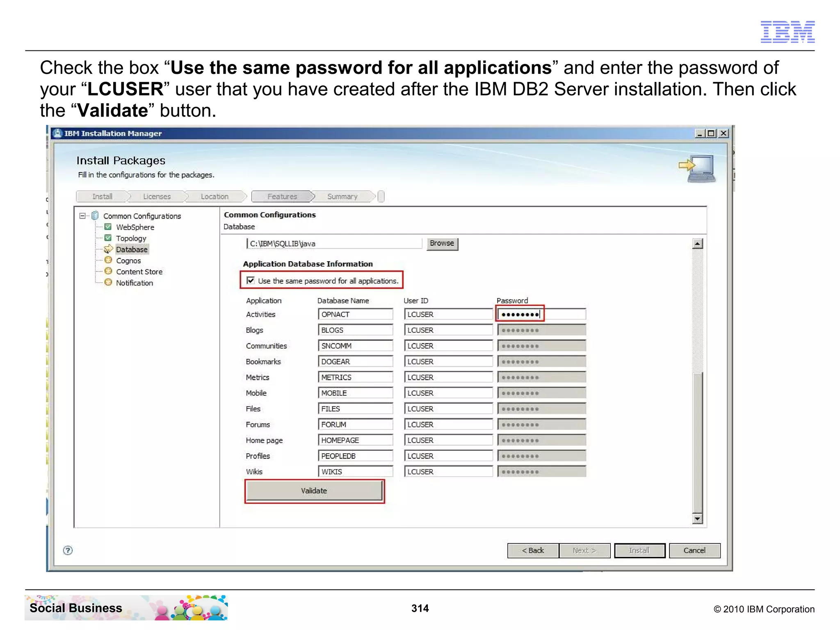Click the Notification status icon
The height and width of the screenshot is (630, 840).
[x=108, y=282]
